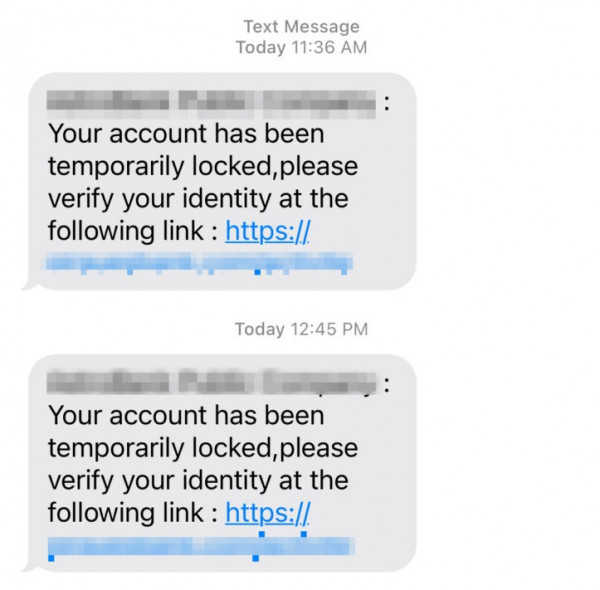Screen dimensions: 600x590
Task: Open the https:// link in the 12:45 PM message
Action: pyautogui.click(x=267, y=513)
